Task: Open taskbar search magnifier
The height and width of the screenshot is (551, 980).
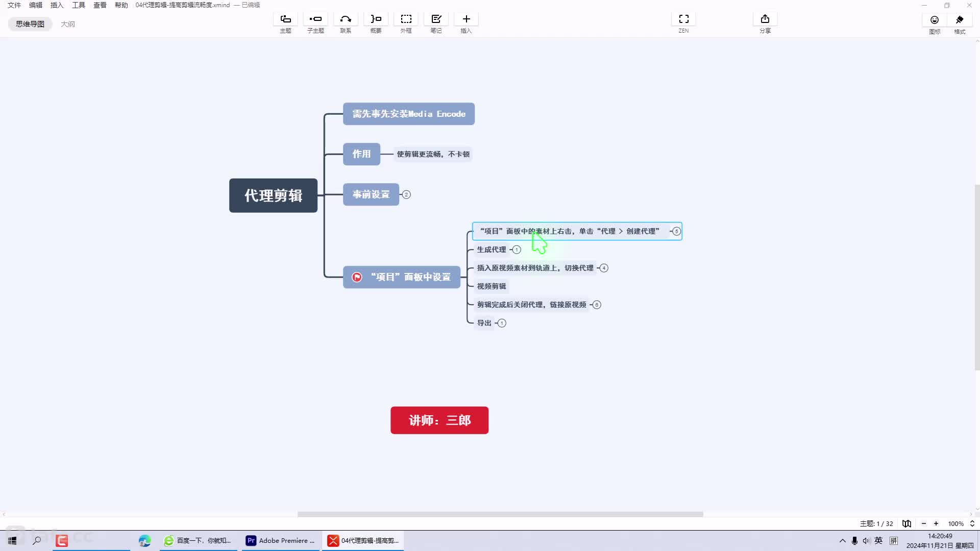Action: [37, 540]
